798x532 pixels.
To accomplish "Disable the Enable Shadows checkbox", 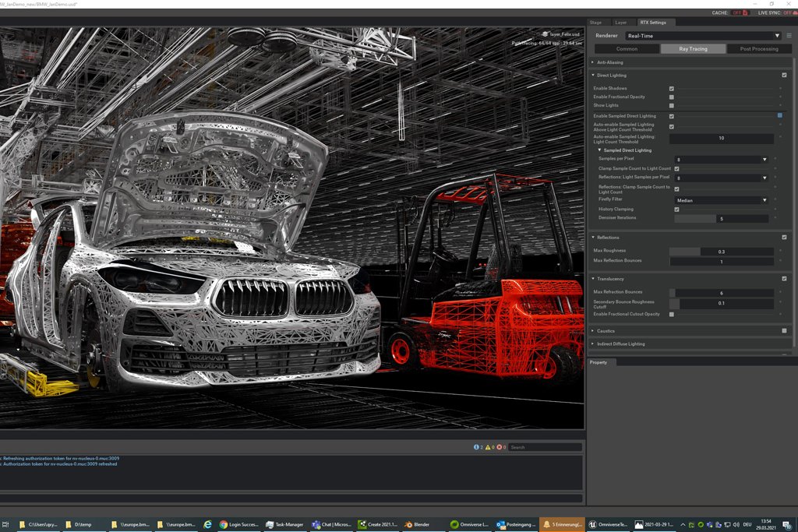I will pyautogui.click(x=671, y=89).
